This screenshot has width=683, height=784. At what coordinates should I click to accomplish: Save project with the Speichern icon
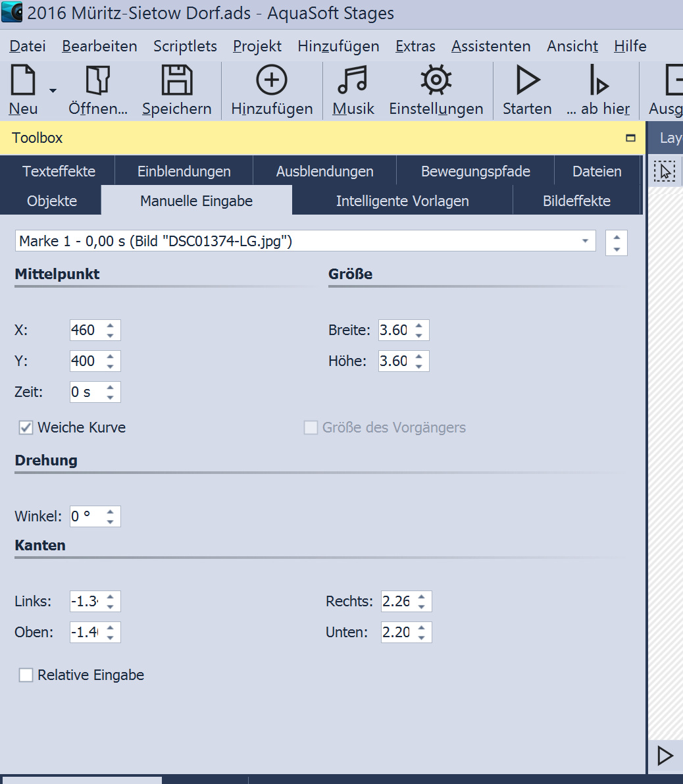point(176,81)
